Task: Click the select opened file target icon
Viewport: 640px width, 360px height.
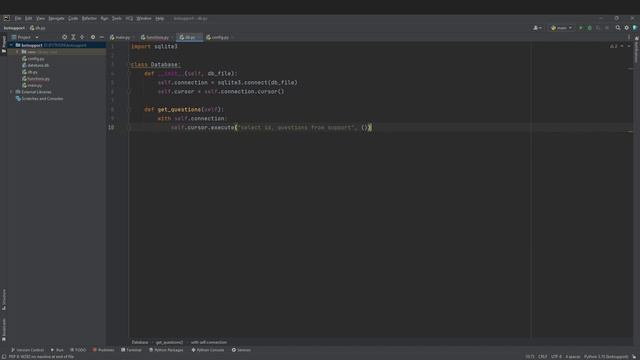Action: pos(64,37)
